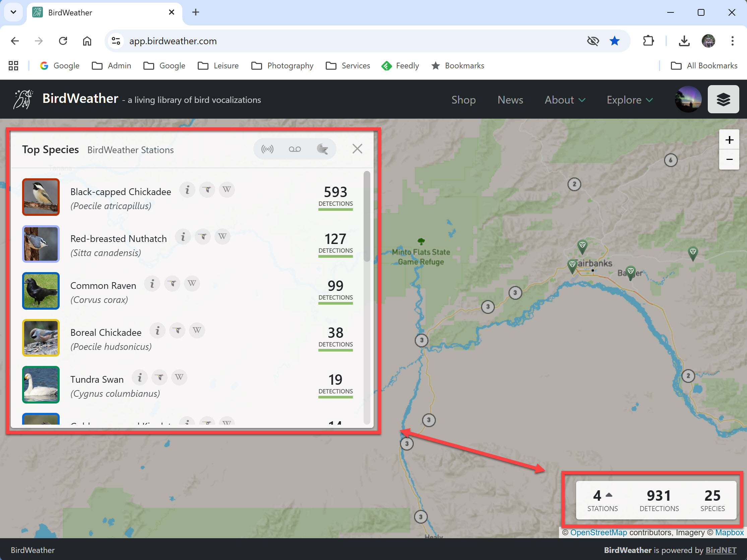Click info icon for Tundra Swan
The image size is (747, 560).
tap(139, 377)
